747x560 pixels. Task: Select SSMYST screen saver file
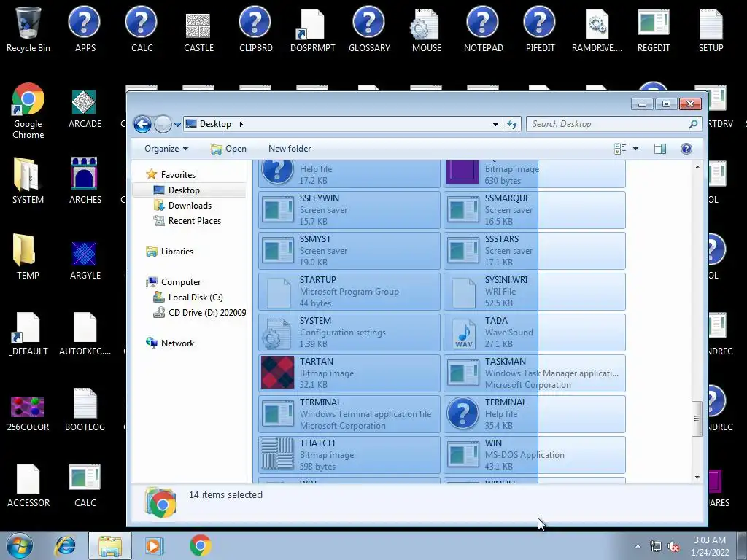coord(349,251)
